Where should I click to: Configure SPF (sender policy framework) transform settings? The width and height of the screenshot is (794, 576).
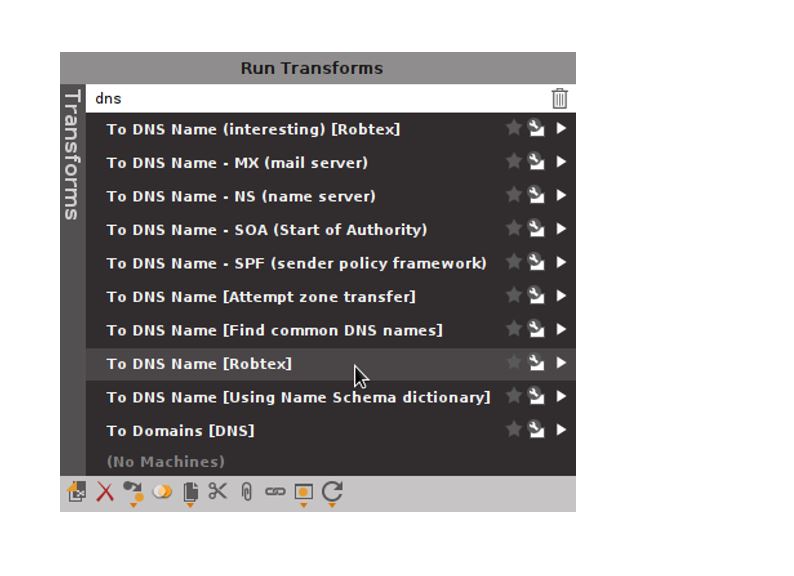point(536,261)
